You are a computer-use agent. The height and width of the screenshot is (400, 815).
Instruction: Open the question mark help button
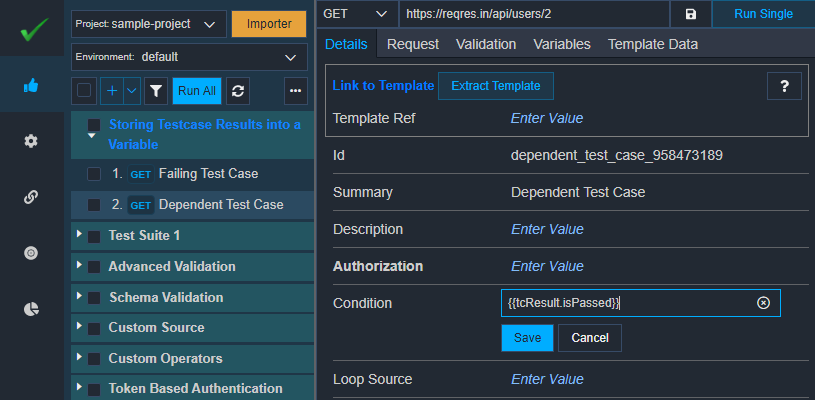coord(784,86)
